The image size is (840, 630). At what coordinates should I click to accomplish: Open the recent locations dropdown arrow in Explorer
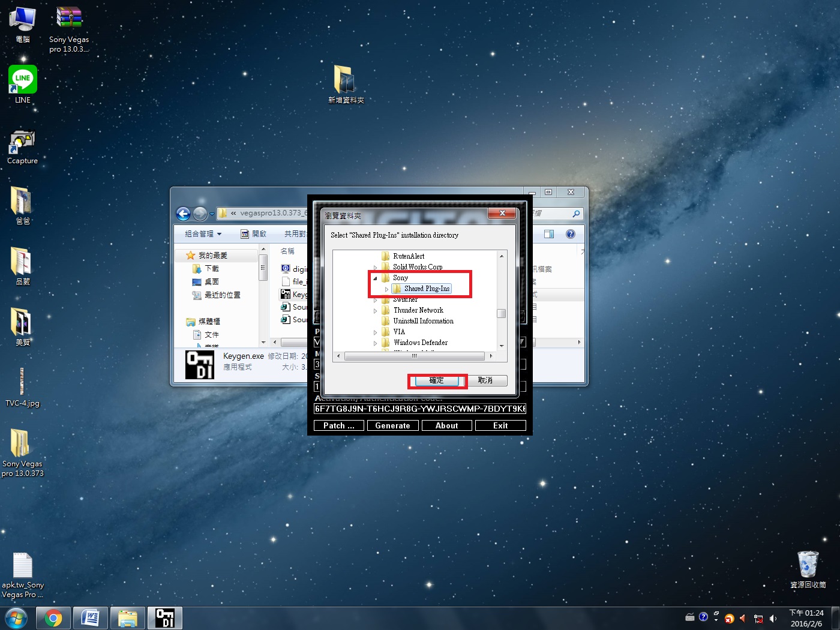coord(212,214)
